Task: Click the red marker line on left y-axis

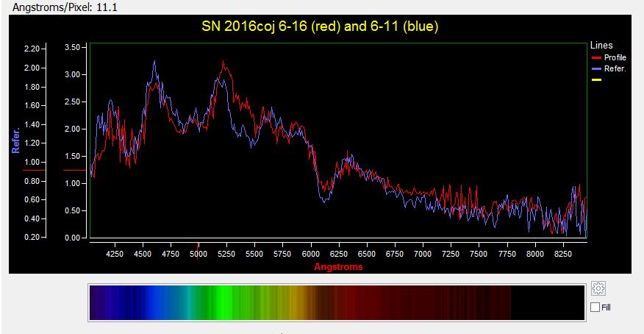Action: [x=34, y=170]
